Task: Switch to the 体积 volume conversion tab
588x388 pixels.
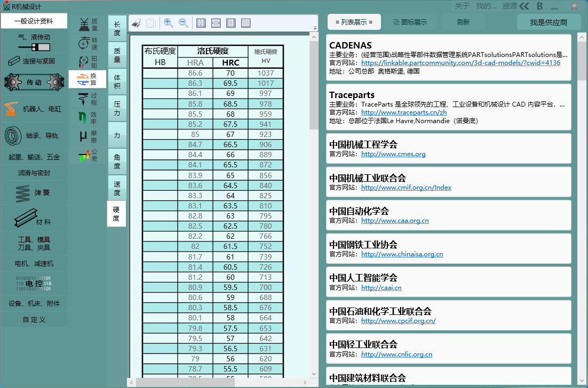Action: 117,82
